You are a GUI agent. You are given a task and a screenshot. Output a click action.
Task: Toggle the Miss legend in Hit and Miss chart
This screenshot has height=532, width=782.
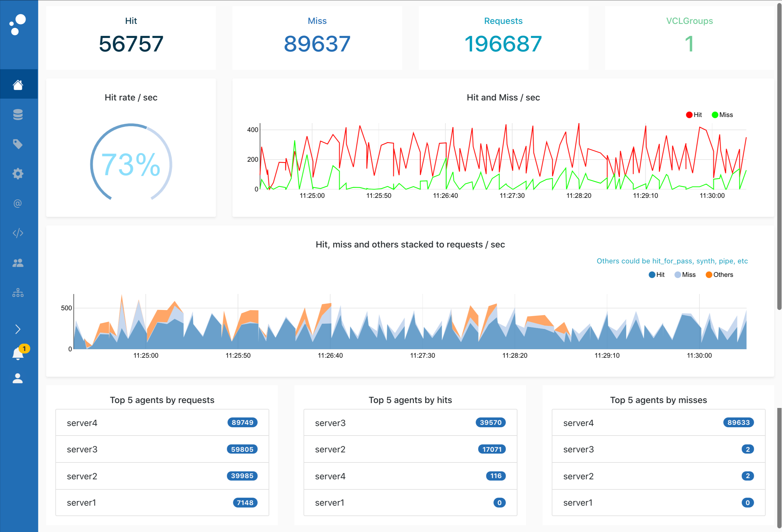tap(722, 115)
